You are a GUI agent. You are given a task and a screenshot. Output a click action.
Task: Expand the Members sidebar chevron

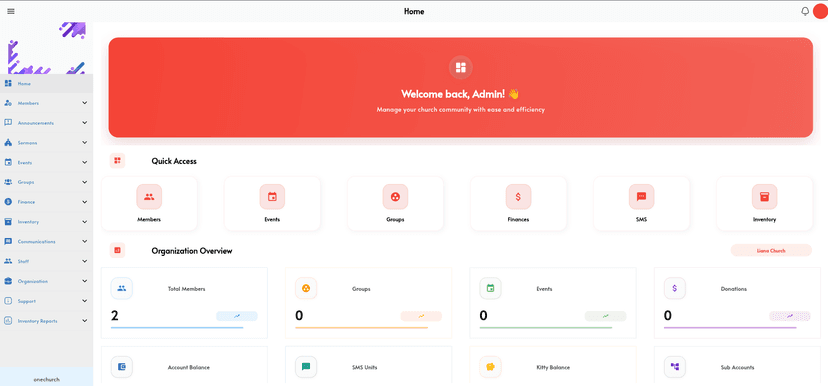84,103
